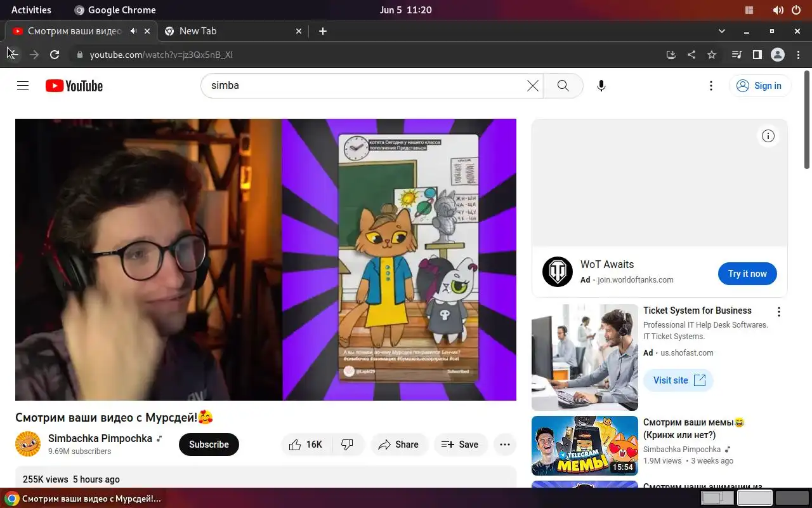This screenshot has height=508, width=812.
Task: Click Visit site for Ticket System ad
Action: click(x=679, y=380)
